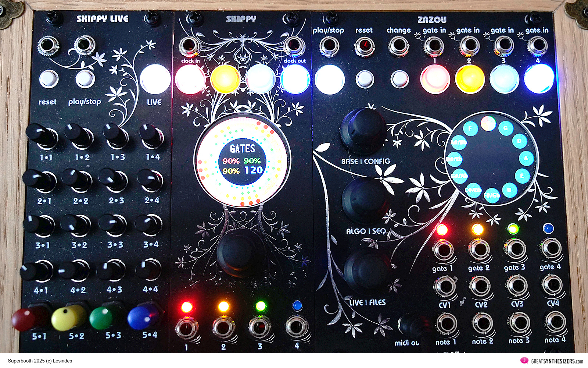
Task: Select the 120 tempo value on display
Action: 254,170
